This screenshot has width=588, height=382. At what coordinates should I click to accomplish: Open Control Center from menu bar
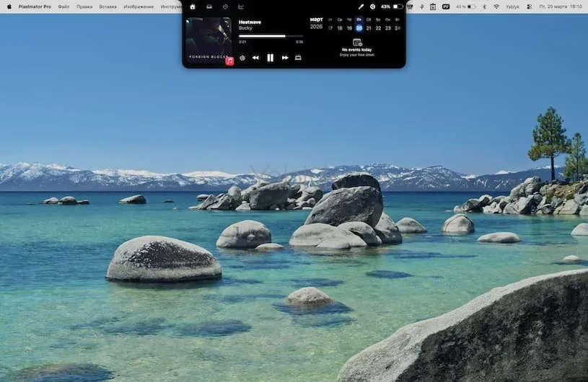click(529, 6)
